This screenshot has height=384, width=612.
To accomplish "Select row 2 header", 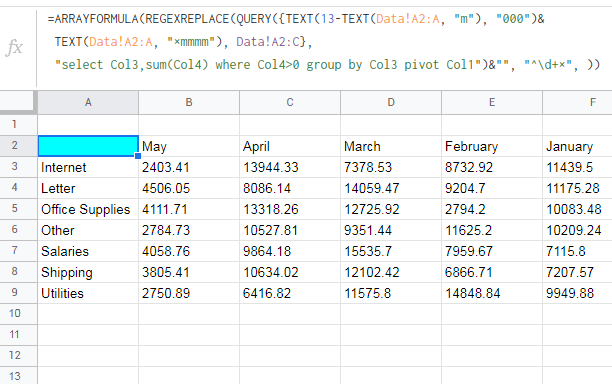I will pos(18,146).
